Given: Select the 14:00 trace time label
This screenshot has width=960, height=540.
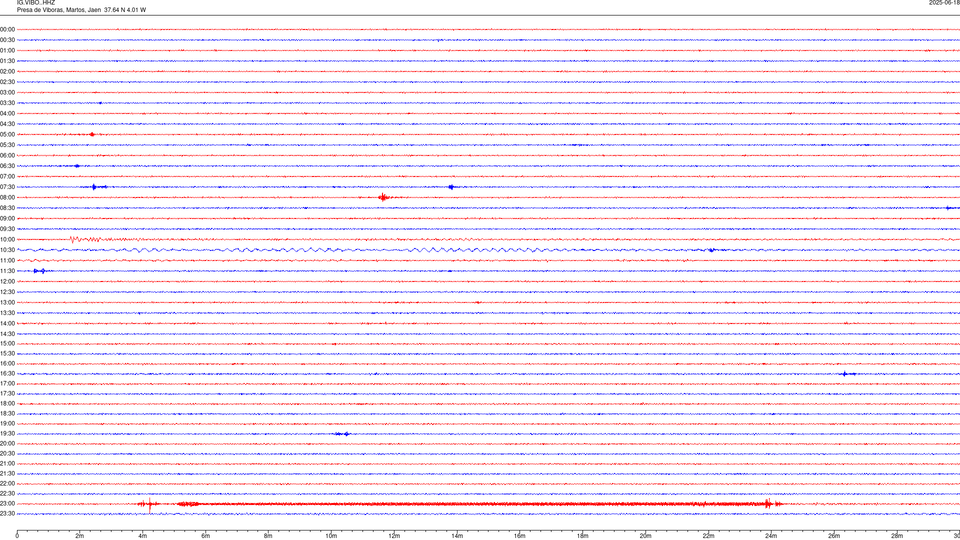Looking at the screenshot, I should point(7,323).
